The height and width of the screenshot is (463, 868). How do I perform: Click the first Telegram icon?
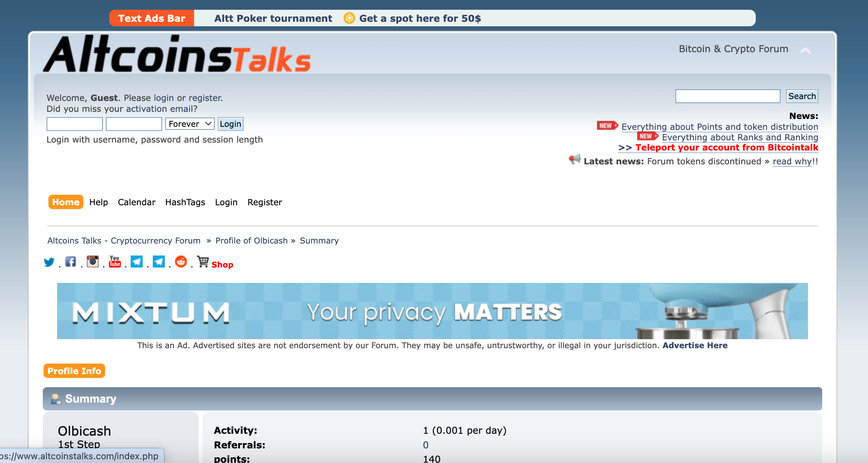pyautogui.click(x=137, y=262)
